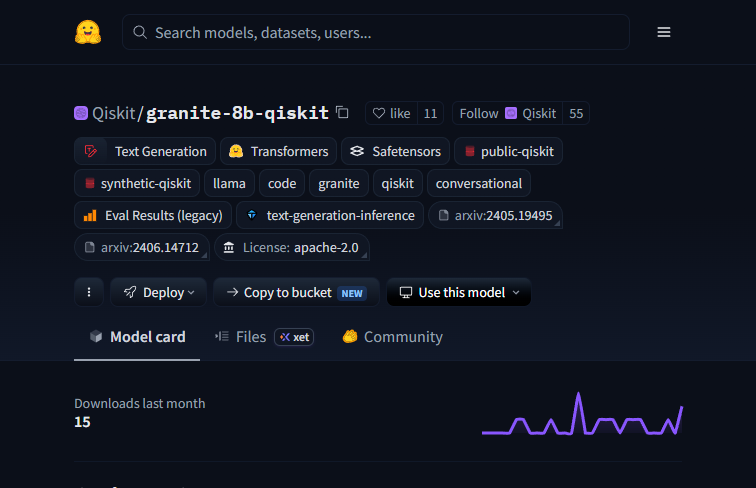This screenshot has width=756, height=488.
Task: Click the NEW badge on Copy to bucket
Action: point(352,293)
